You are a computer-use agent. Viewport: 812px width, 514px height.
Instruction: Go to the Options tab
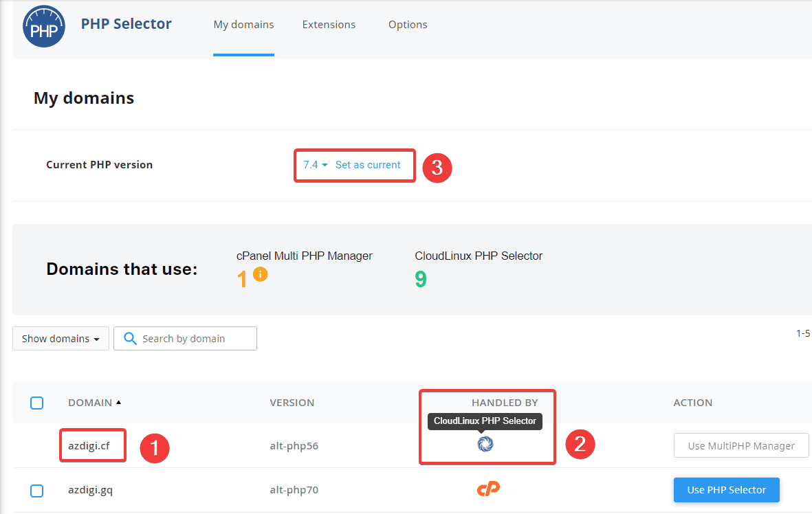pyautogui.click(x=408, y=25)
